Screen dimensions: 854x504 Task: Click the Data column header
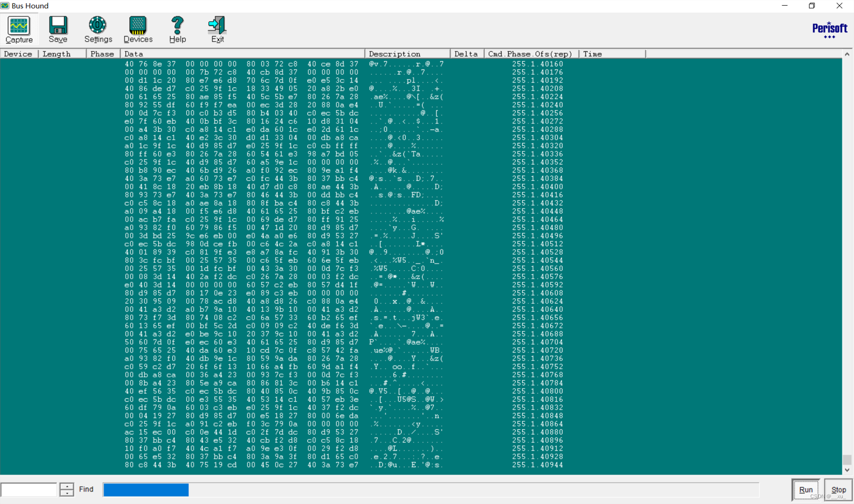click(x=242, y=54)
